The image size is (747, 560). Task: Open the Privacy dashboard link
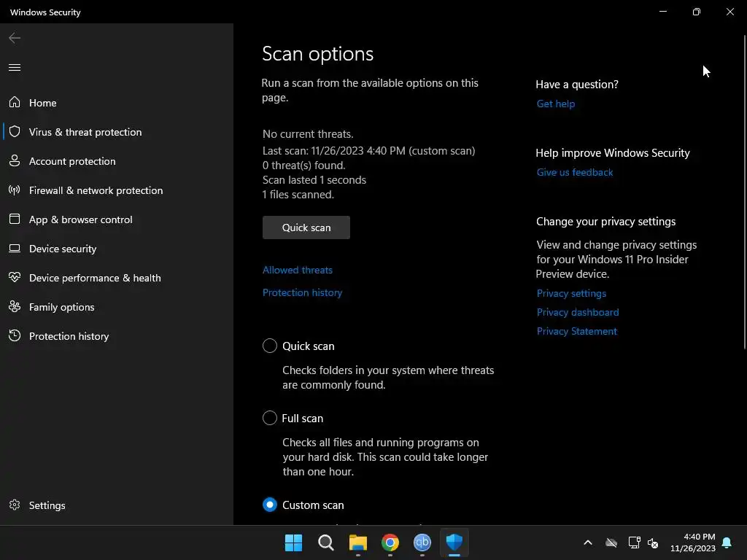click(x=578, y=312)
